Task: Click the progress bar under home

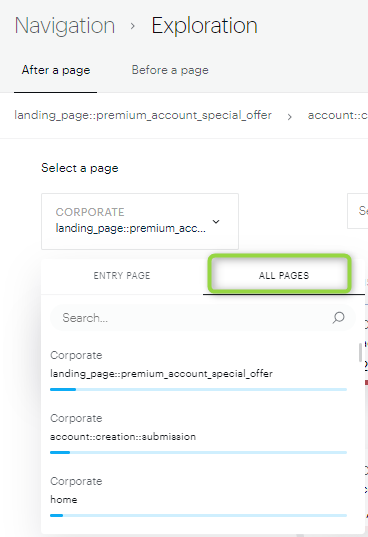Action: tap(199, 515)
